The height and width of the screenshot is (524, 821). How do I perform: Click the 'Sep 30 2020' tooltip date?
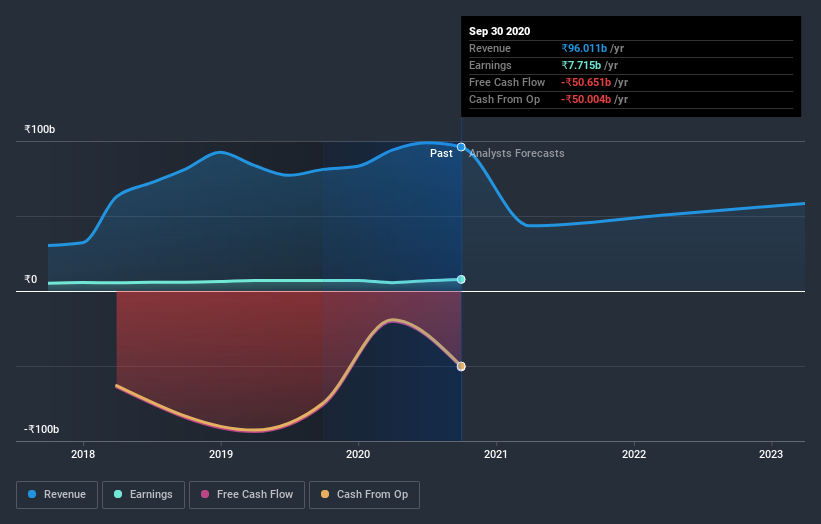point(500,31)
